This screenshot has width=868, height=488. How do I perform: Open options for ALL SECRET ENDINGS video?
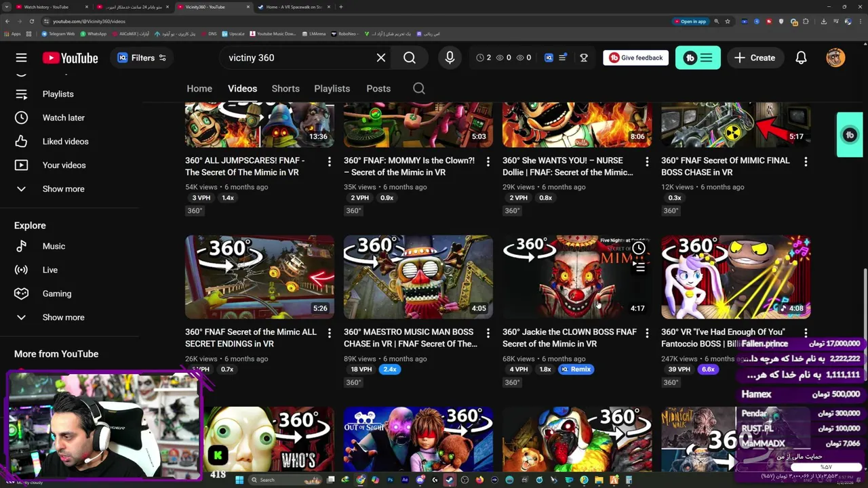(329, 333)
